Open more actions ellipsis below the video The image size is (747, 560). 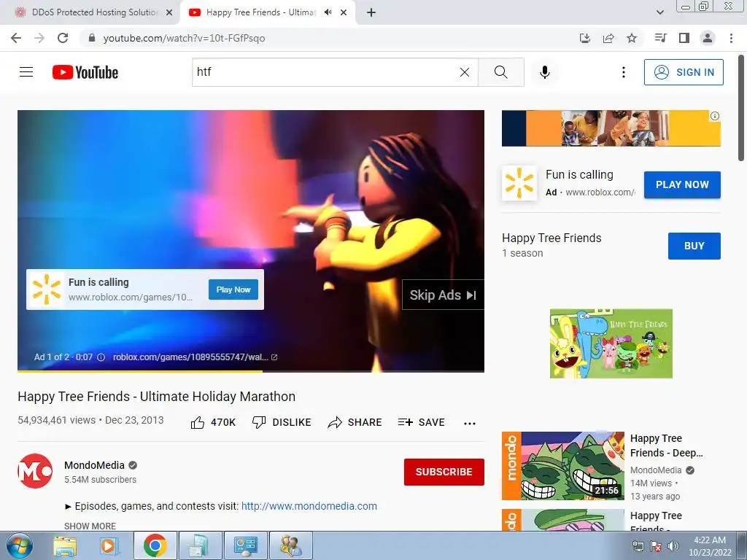click(470, 424)
